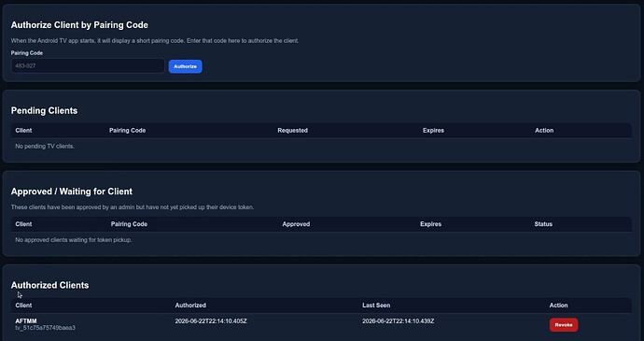Click the Pending Clients heading
Viewport: 644px width, 341px height.
point(44,110)
